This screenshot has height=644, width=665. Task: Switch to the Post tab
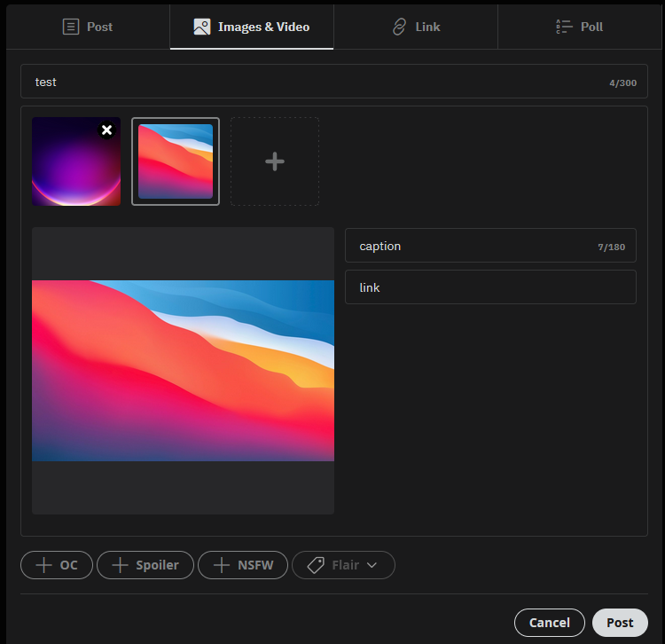pyautogui.click(x=88, y=27)
